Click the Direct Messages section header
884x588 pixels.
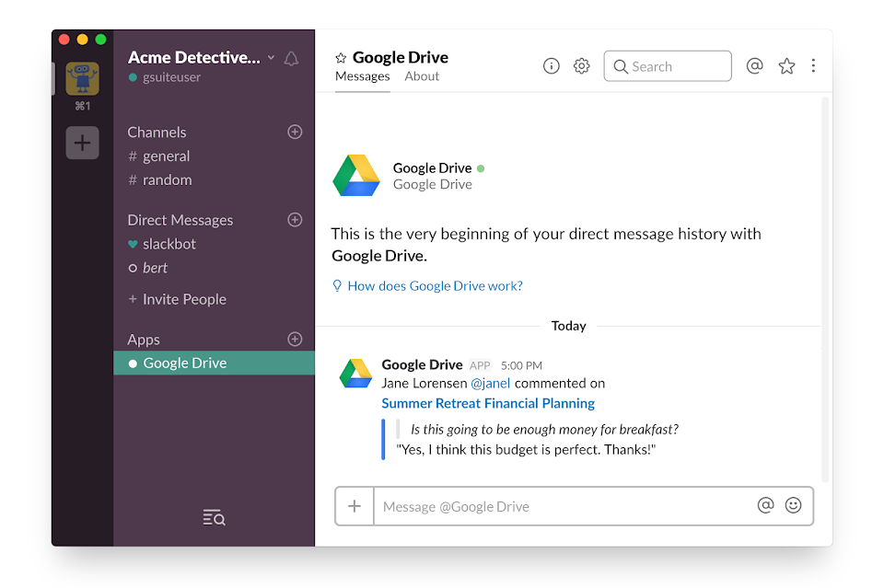(x=180, y=220)
